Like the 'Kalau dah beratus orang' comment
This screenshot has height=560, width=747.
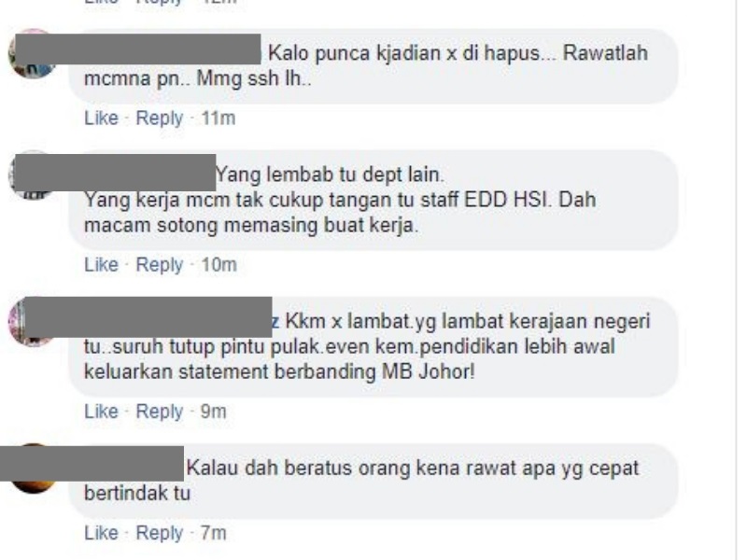(101, 533)
